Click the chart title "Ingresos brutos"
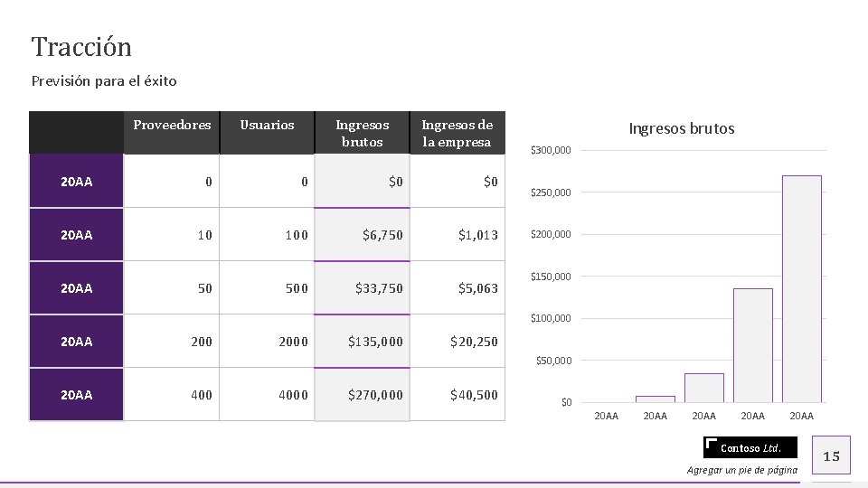The height and width of the screenshot is (488, 868). pos(681,128)
